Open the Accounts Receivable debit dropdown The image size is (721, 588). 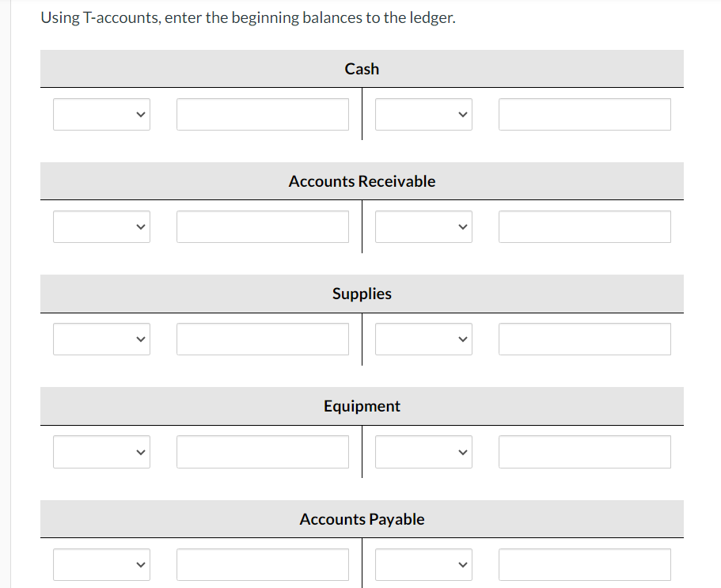click(x=101, y=226)
